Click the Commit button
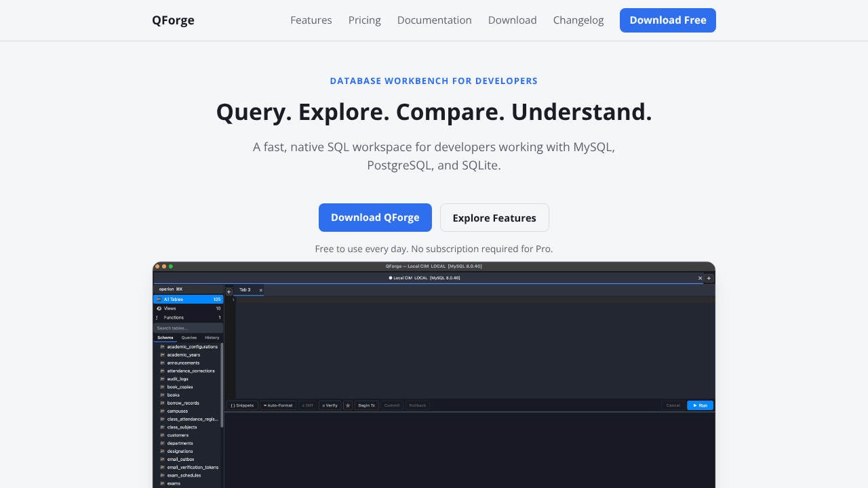 click(392, 405)
